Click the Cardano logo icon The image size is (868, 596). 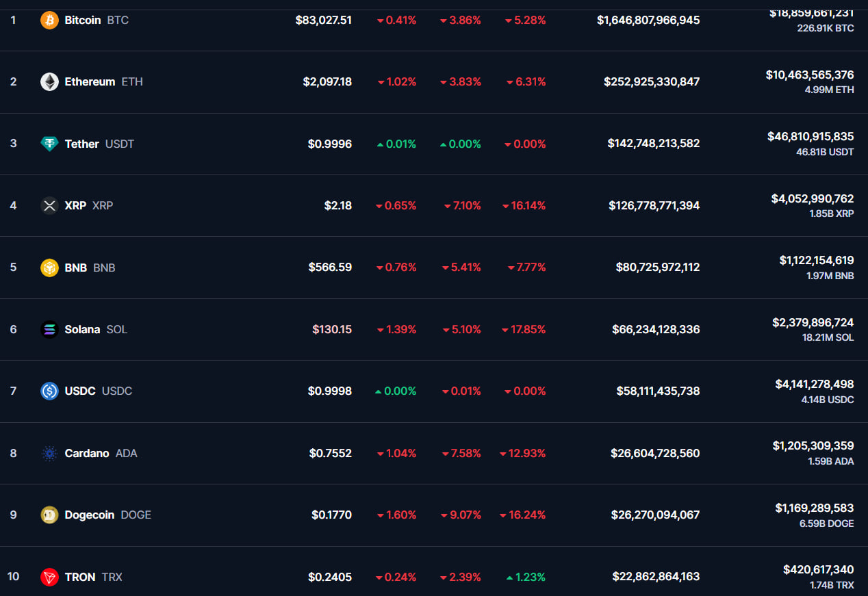click(x=49, y=453)
